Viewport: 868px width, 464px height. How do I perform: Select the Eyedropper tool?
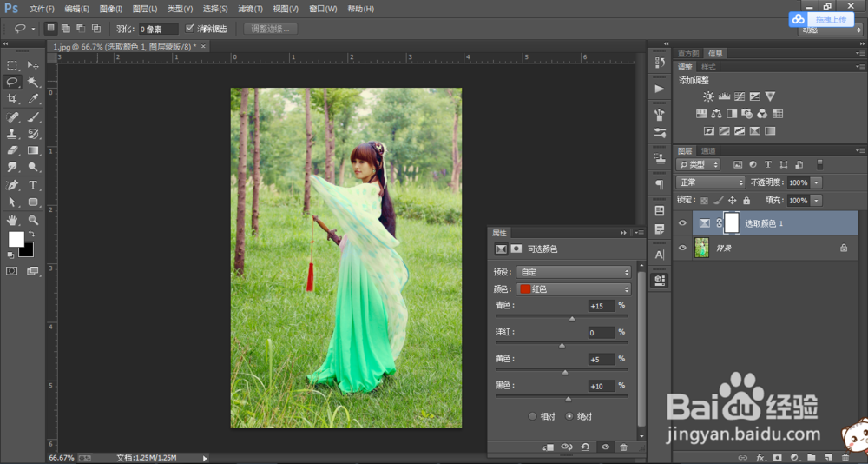33,99
